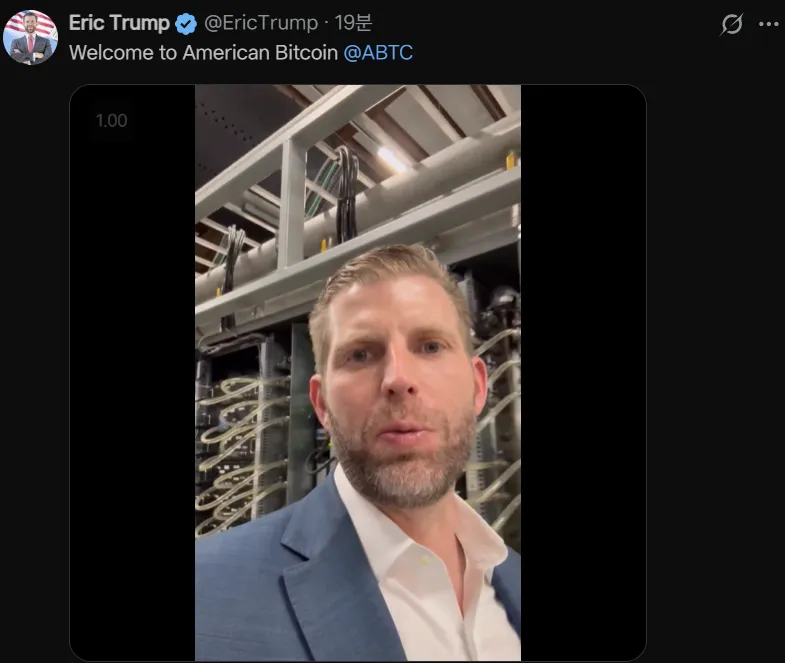Click the video's left black letterbox area
785x663 pixels.
coord(132,400)
